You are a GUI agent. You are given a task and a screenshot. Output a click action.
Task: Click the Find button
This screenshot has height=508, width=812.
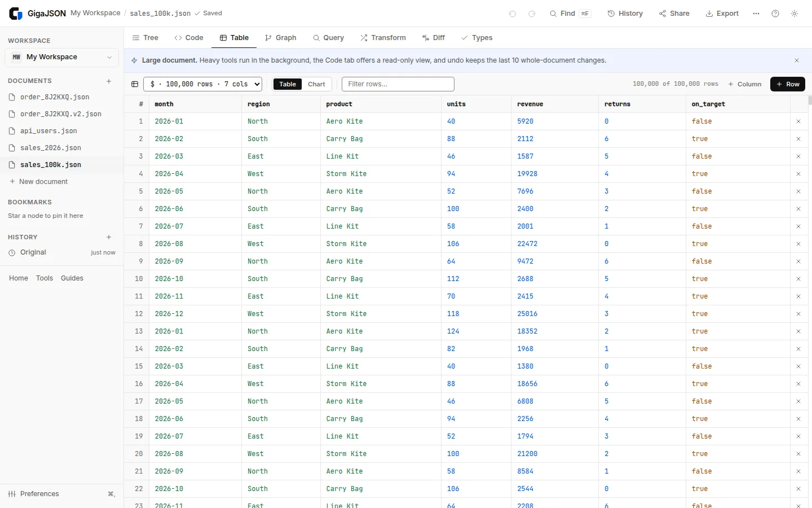[570, 14]
